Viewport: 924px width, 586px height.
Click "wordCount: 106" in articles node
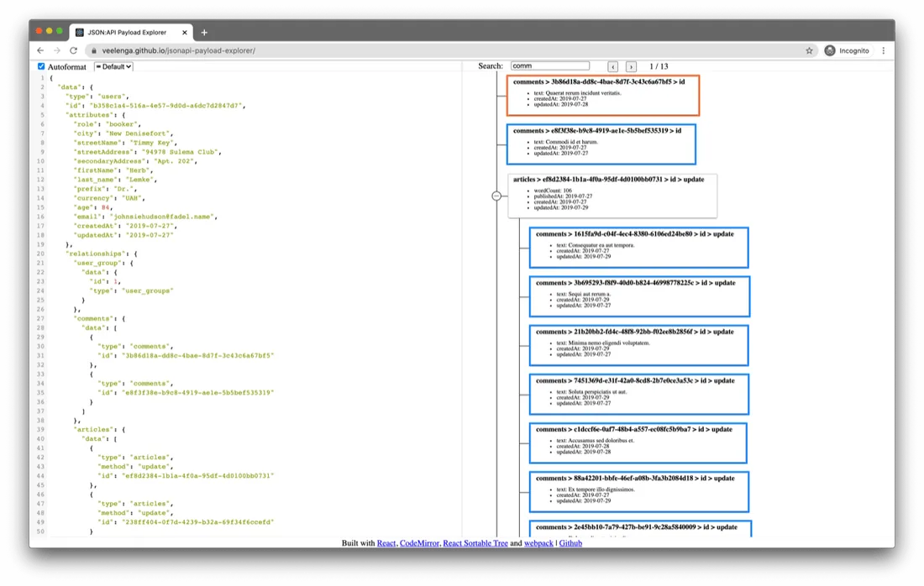point(553,191)
